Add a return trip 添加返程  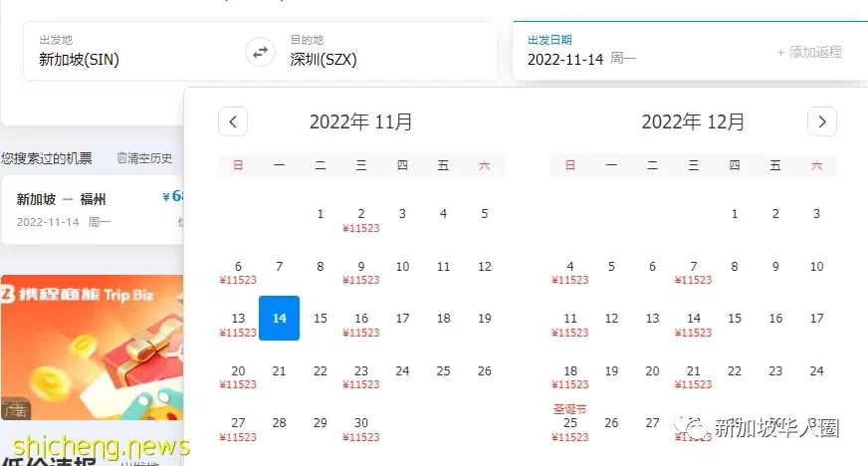pos(808,52)
